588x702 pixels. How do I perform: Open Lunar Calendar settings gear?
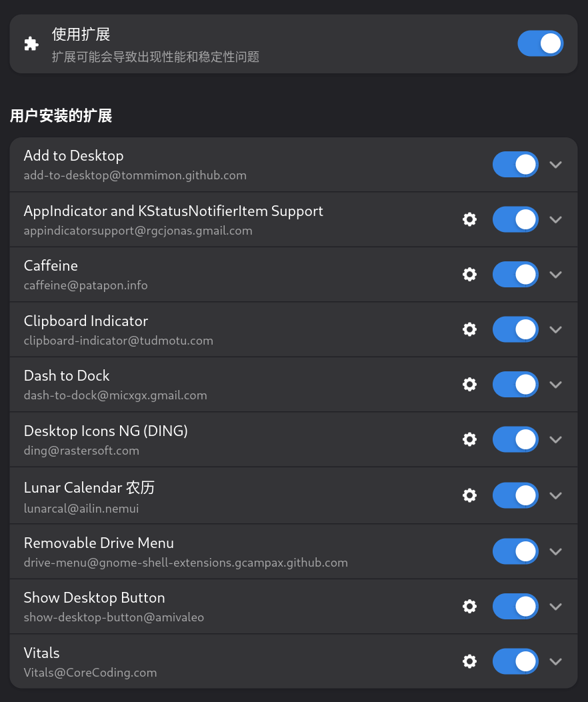click(469, 495)
